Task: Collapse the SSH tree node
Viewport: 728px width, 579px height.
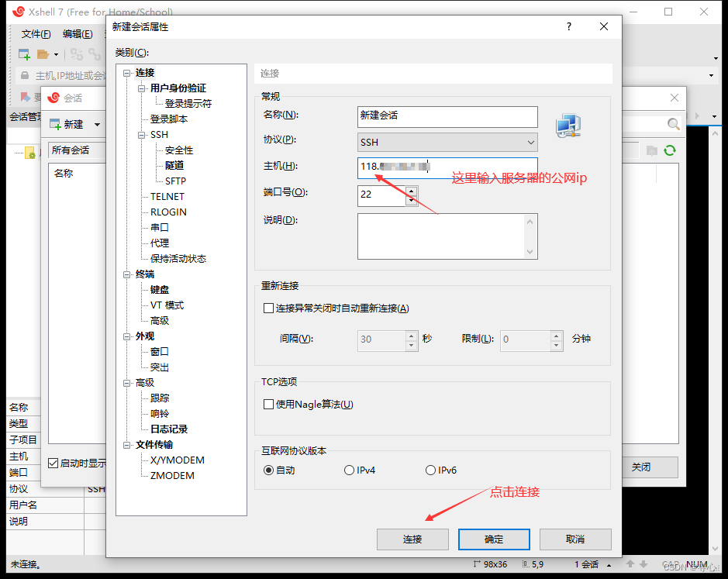Action: tap(142, 135)
